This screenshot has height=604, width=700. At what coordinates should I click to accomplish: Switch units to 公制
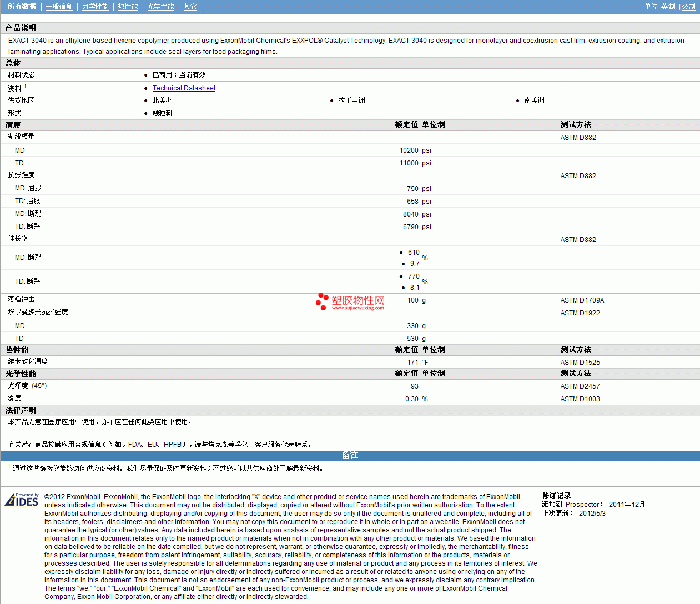pos(689,7)
